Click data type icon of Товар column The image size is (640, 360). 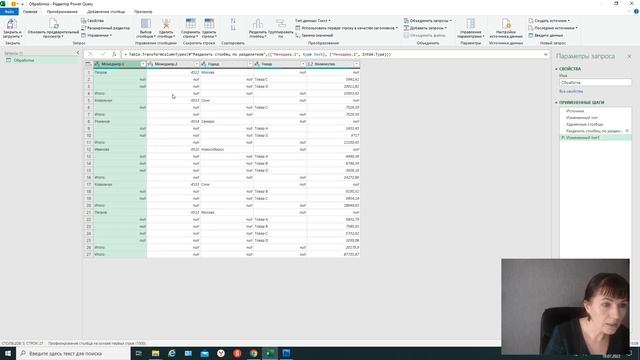(x=257, y=64)
